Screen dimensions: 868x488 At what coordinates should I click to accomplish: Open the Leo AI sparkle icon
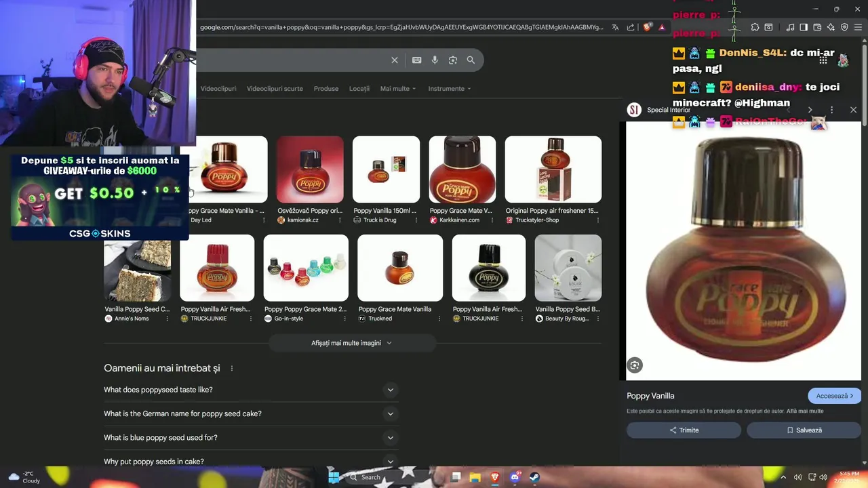click(831, 27)
